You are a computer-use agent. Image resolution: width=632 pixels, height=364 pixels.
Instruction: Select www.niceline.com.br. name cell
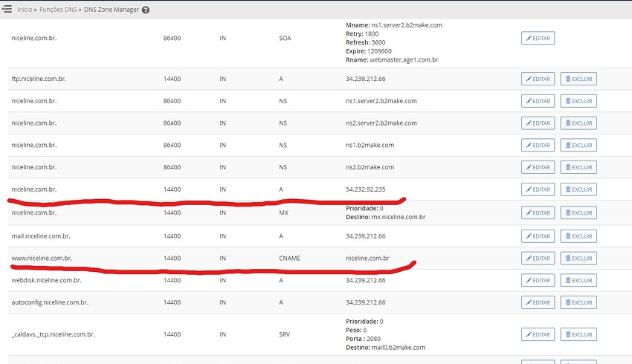coord(42,259)
